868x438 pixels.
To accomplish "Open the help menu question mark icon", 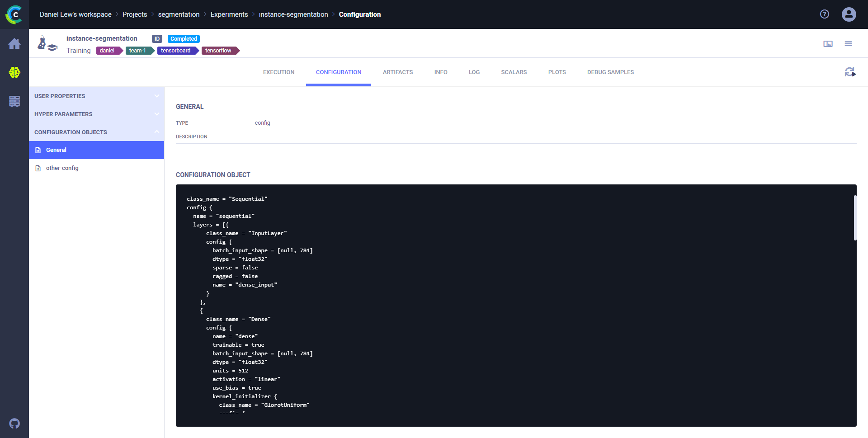I will pos(825,14).
